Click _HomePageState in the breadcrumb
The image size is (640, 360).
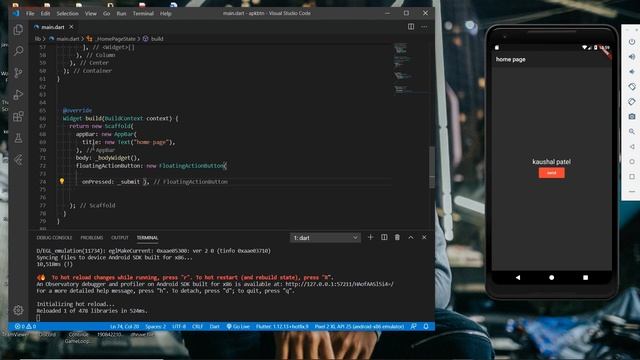point(116,39)
